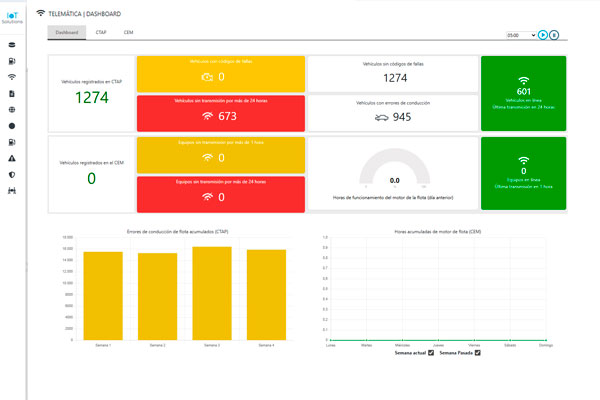The width and height of the screenshot is (600, 400).
Task: Open the 05:00 interval dropdown
Action: [x=521, y=35]
